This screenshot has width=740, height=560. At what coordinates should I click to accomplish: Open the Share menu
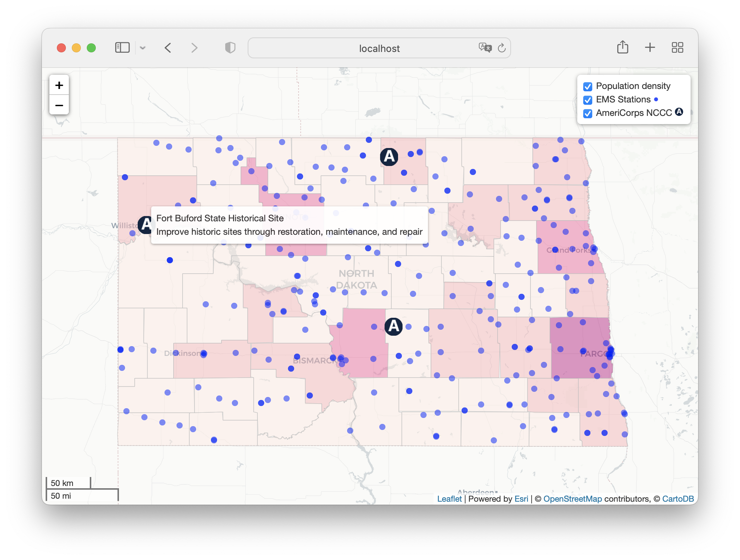click(x=623, y=47)
